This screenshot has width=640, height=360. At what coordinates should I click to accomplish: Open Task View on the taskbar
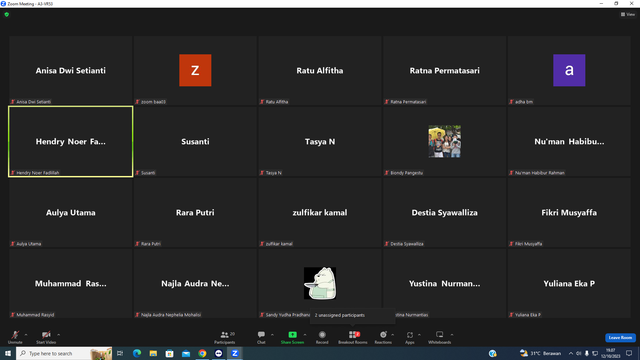[x=120, y=353]
